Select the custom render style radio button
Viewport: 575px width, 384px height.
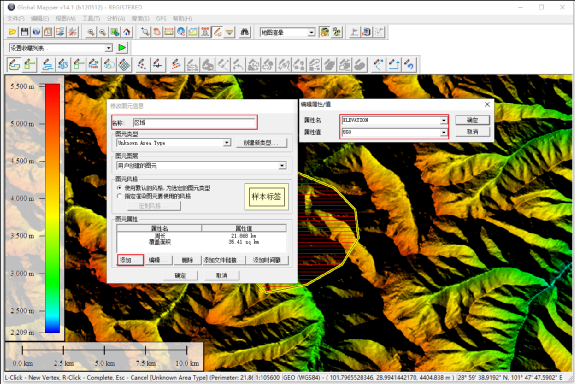tap(119, 196)
